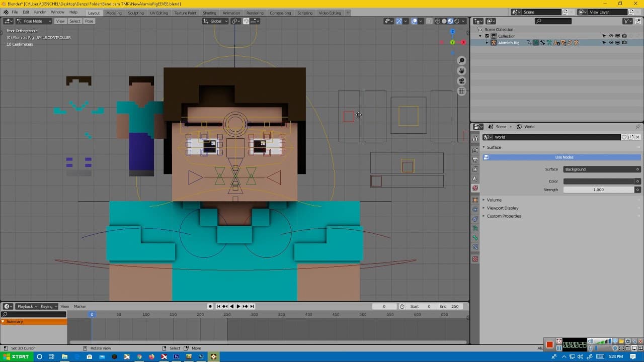The height and width of the screenshot is (362, 644).
Task: Select material preview shading
Action: tap(450, 21)
